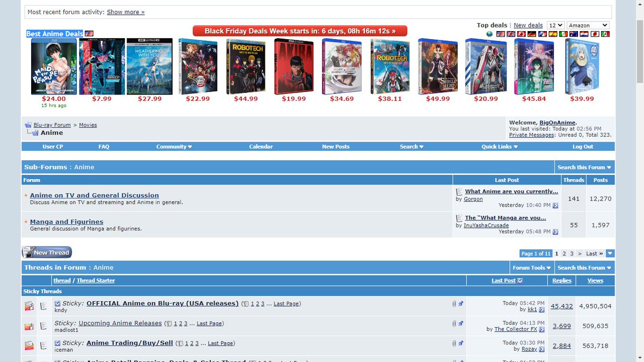Sort threads by Replies column
Screen dimensions: 644x362
[562, 280]
